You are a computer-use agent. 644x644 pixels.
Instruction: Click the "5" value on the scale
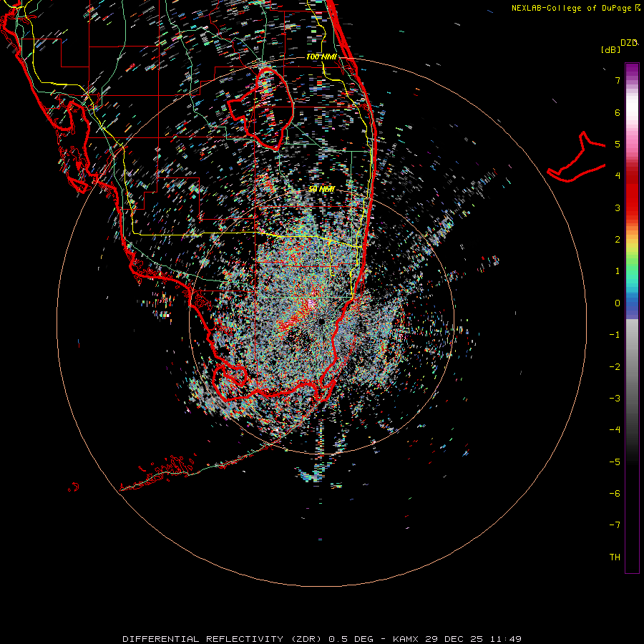(x=618, y=144)
